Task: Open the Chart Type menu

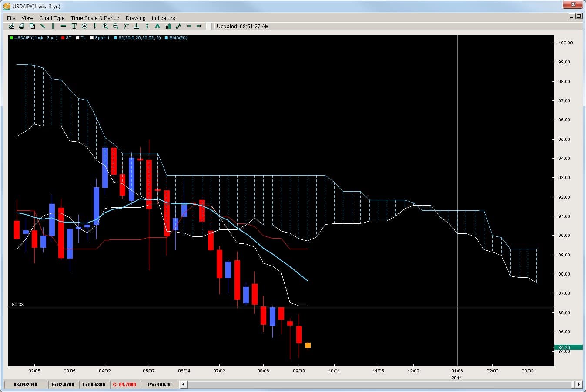Action: pos(52,18)
